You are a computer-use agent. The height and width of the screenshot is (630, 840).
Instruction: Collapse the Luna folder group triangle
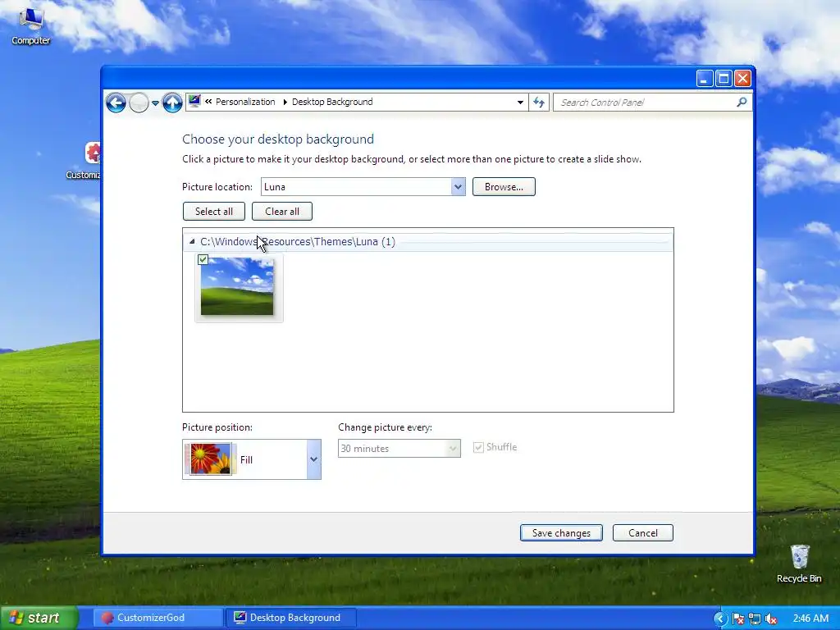point(192,242)
